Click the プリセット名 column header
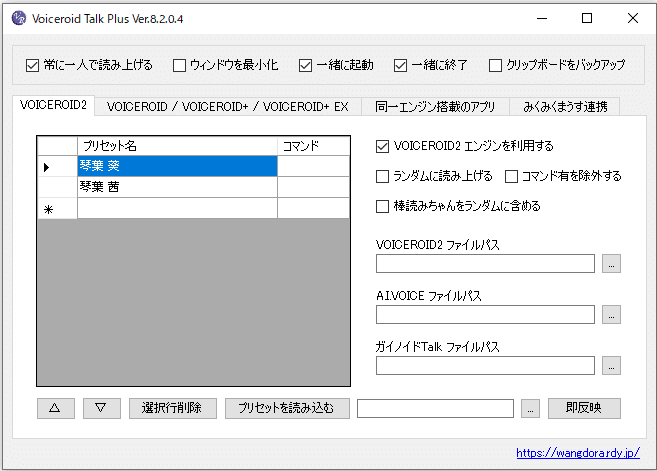 pos(177,146)
